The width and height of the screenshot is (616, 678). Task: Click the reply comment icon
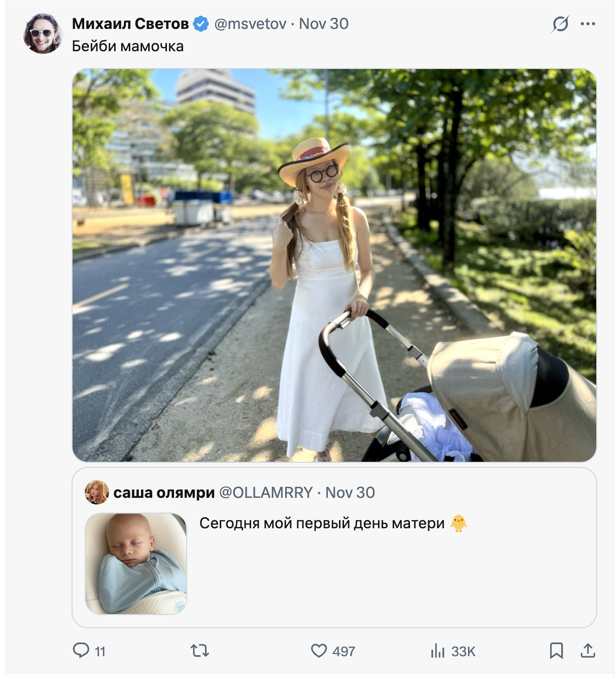[81, 650]
